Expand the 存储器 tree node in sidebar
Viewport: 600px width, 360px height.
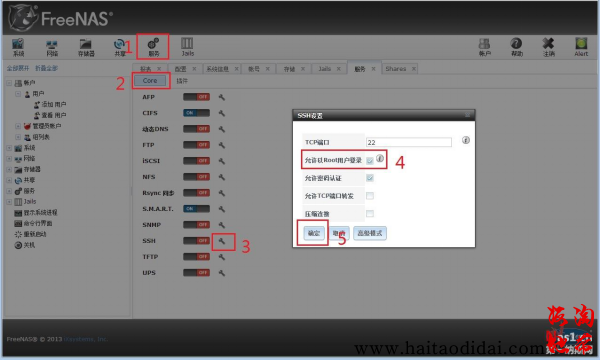click(9, 169)
